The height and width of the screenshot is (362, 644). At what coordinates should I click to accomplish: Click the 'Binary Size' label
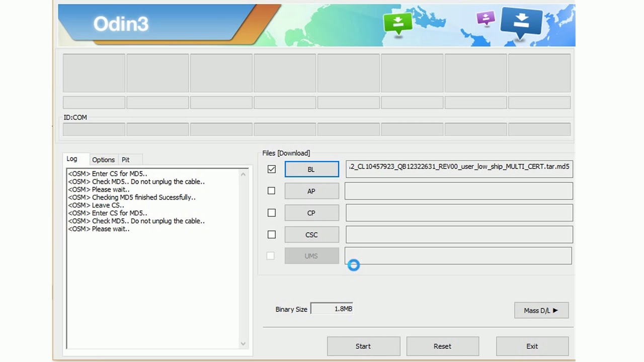291,309
